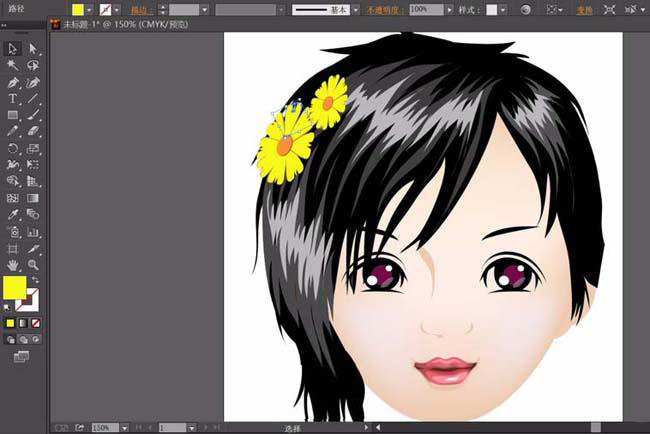
Task: Open the zoom level 150% dropdown
Action: point(123,427)
